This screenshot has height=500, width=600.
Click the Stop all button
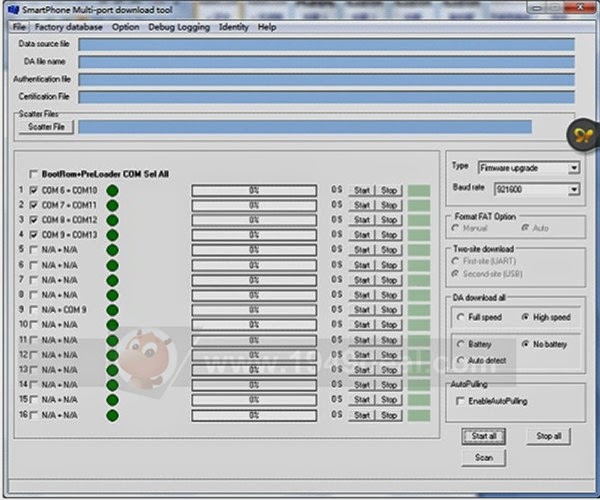pos(548,436)
